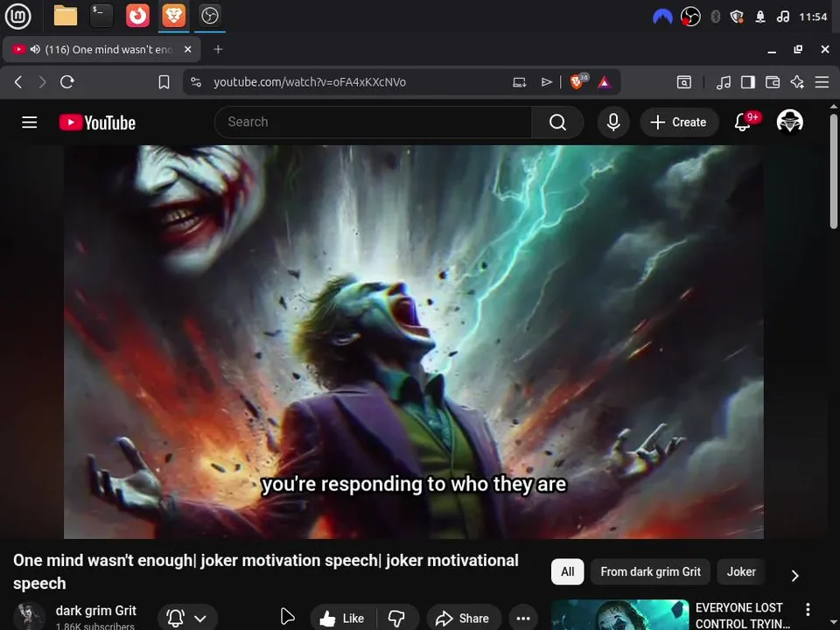Focus the address bar URL
This screenshot has height=630, width=840.
click(309, 82)
